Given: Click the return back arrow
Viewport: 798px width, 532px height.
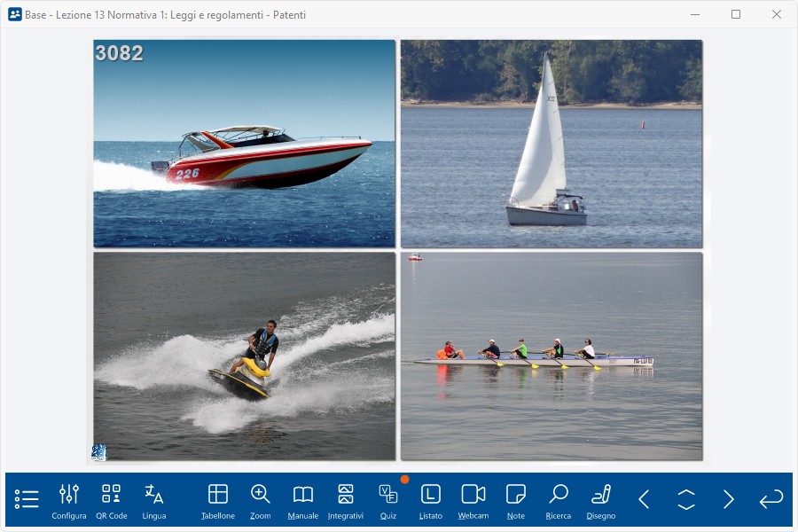Looking at the screenshot, I should (x=771, y=499).
